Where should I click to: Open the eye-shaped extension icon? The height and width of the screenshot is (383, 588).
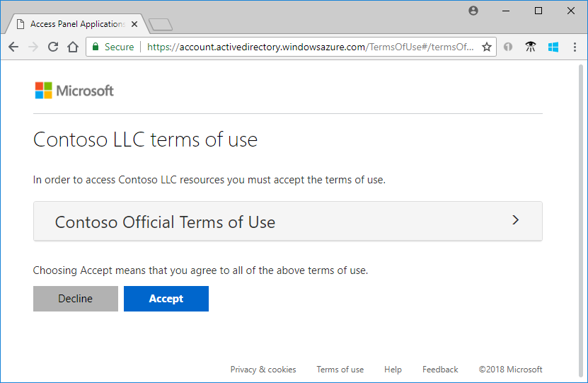pyautogui.click(x=531, y=47)
